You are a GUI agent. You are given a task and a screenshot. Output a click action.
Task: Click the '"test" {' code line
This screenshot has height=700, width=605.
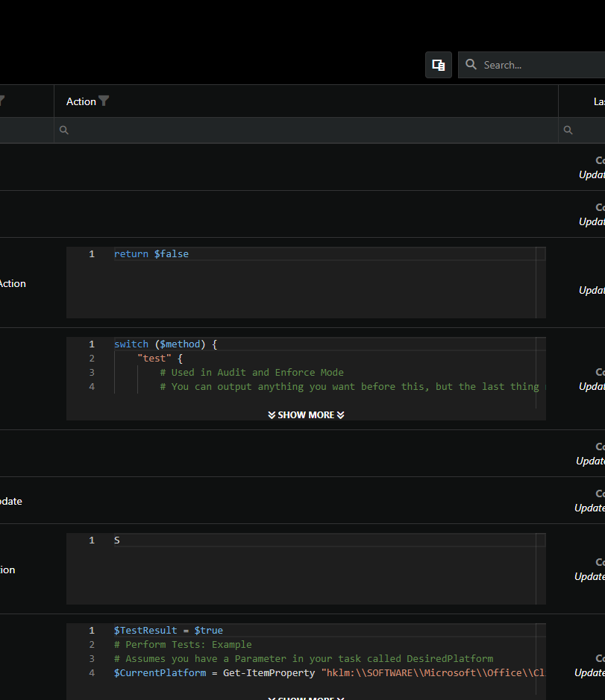point(160,358)
